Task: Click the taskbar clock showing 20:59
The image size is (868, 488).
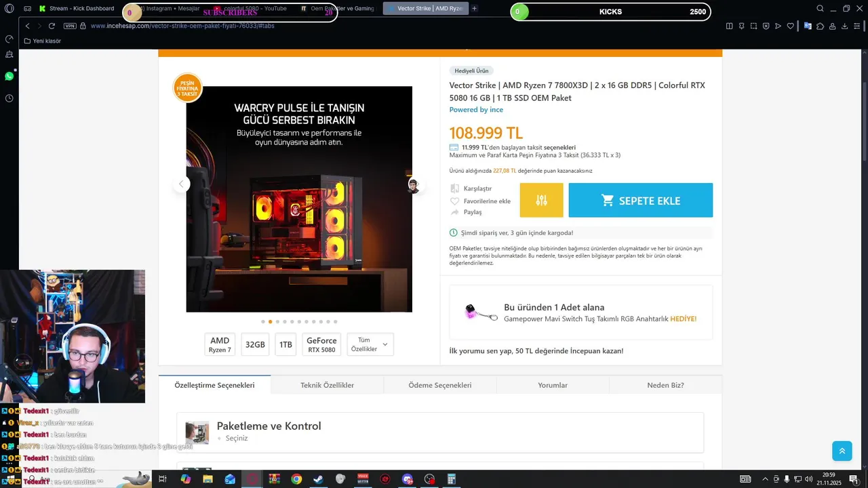Action: click(x=829, y=479)
